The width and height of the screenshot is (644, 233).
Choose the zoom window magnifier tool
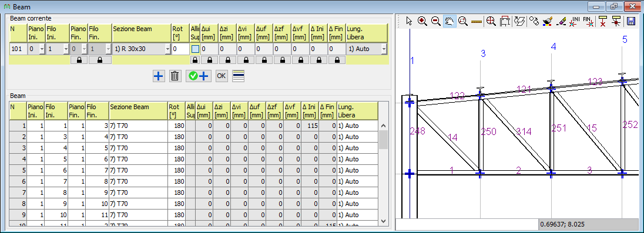point(463,21)
